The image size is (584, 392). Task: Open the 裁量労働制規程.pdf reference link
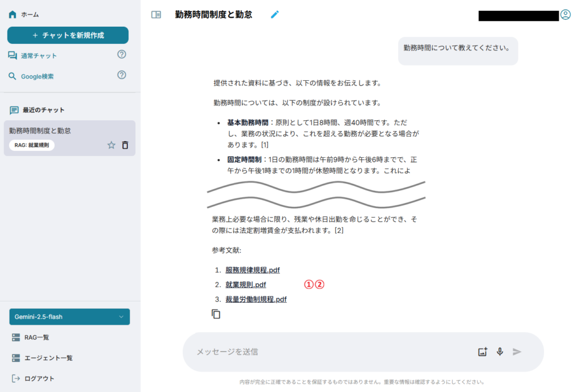pos(255,299)
